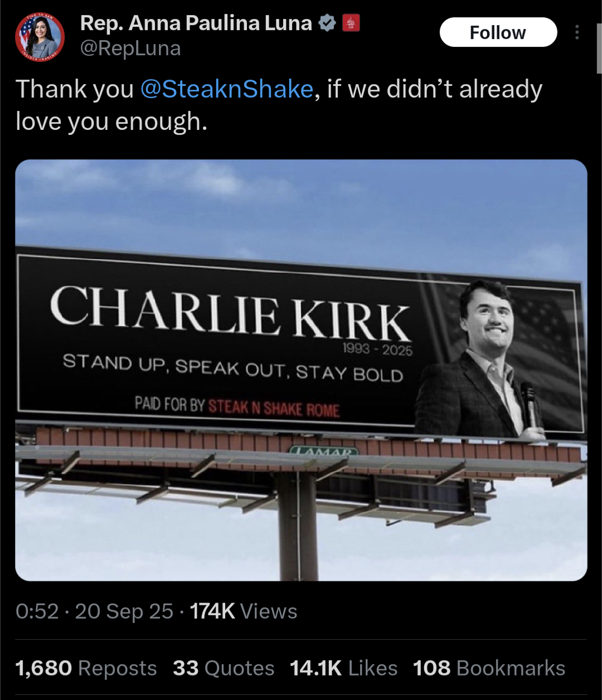The height and width of the screenshot is (700, 602).
Task: Click the red affiliation badge beside the name
Action: pyautogui.click(x=351, y=23)
